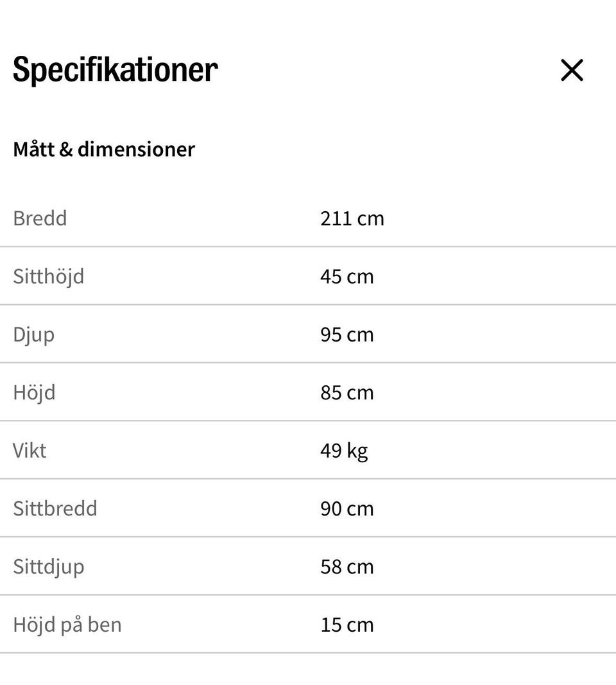Click the Djup label

[x=34, y=335]
